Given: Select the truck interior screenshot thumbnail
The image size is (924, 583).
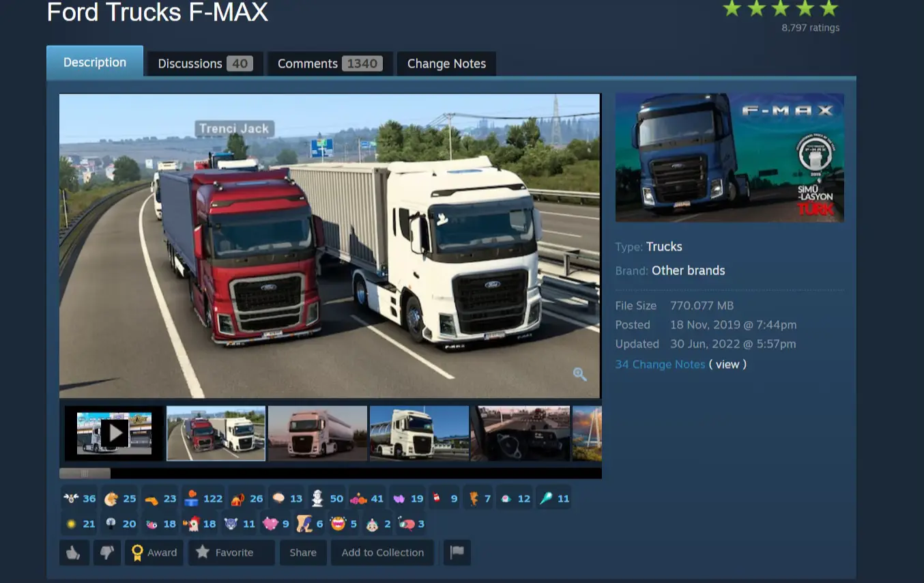Looking at the screenshot, I should click(x=520, y=433).
